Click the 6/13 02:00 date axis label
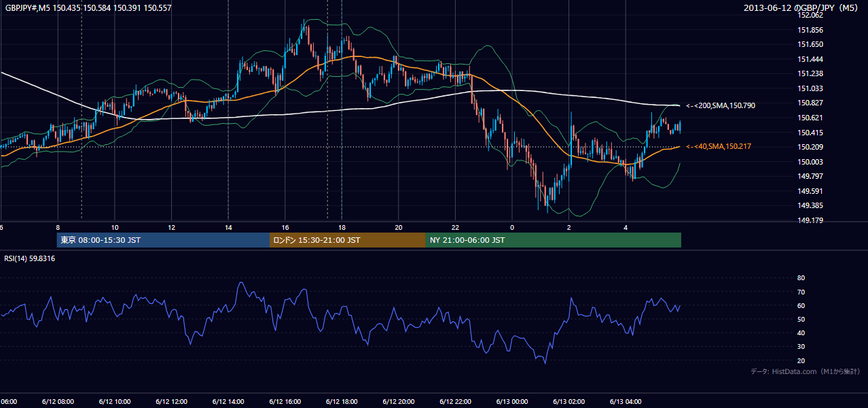 [569, 401]
